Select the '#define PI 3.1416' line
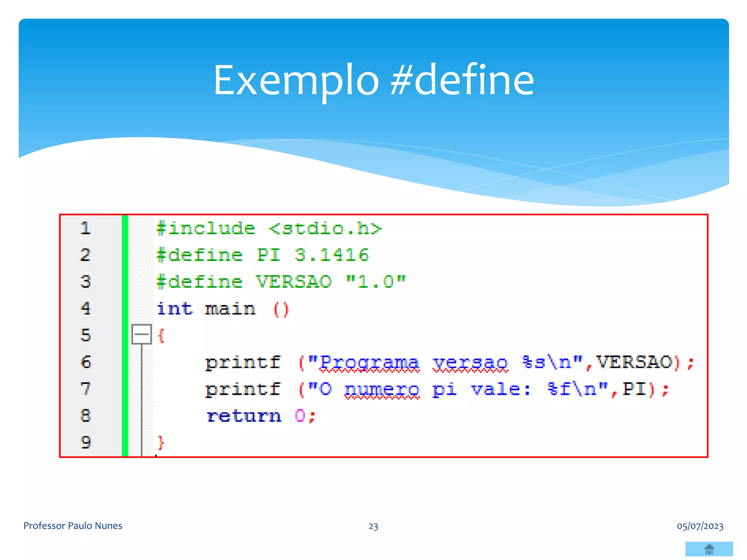 [263, 255]
